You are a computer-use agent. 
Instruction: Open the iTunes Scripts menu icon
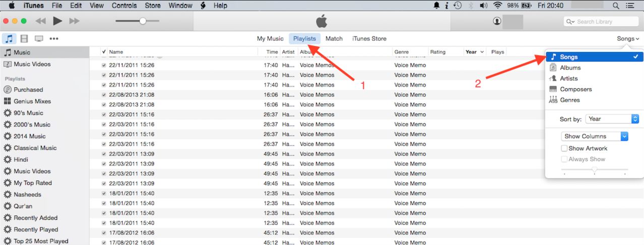tap(203, 6)
